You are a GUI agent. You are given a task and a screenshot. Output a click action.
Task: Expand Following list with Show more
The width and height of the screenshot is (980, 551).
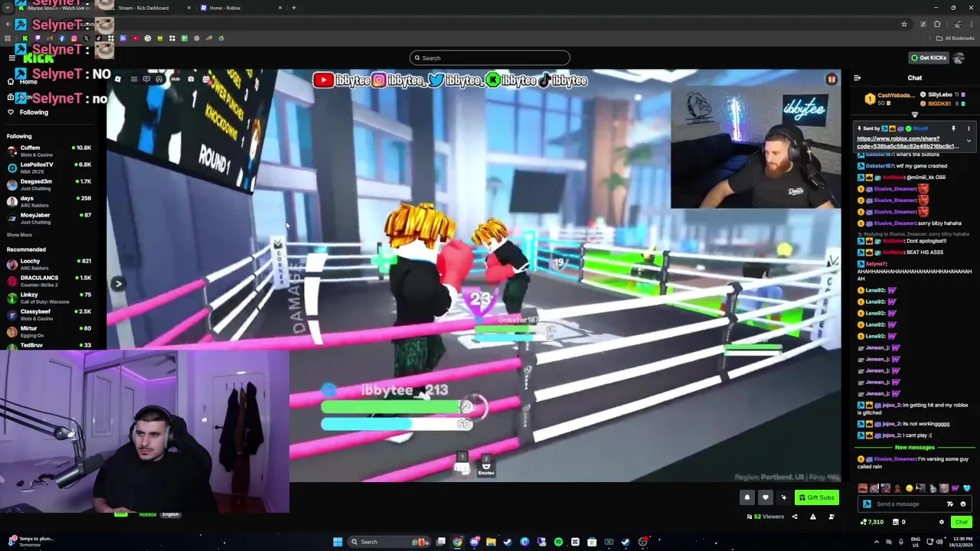click(x=19, y=235)
